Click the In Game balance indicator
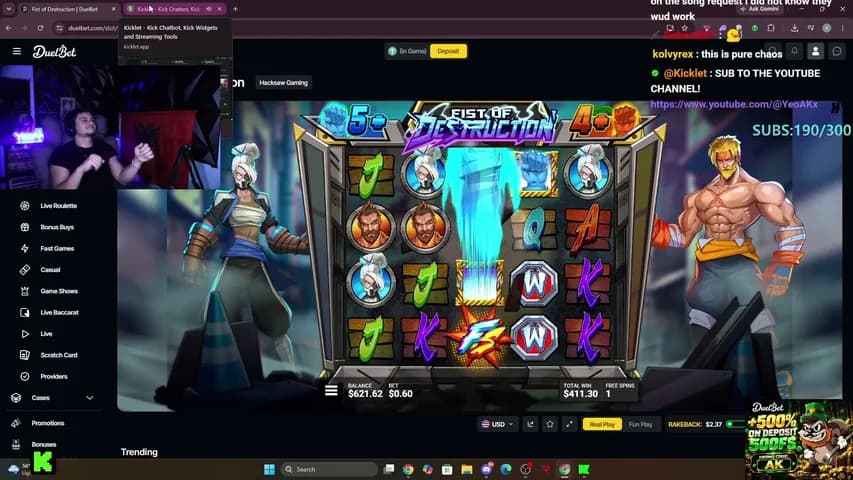Screen dimensions: 853x480 click(x=407, y=51)
